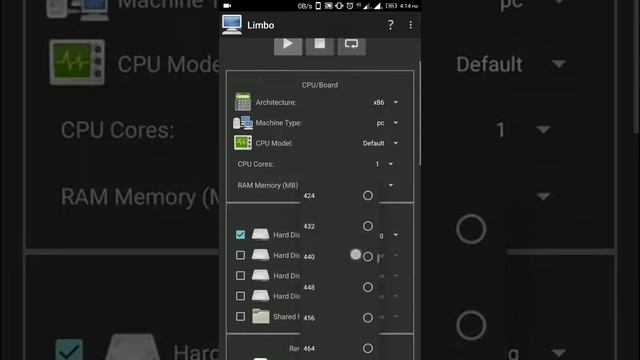This screenshot has width=640, height=360.
Task: Click the main settings vertical scrollbar
Action: 420,113
